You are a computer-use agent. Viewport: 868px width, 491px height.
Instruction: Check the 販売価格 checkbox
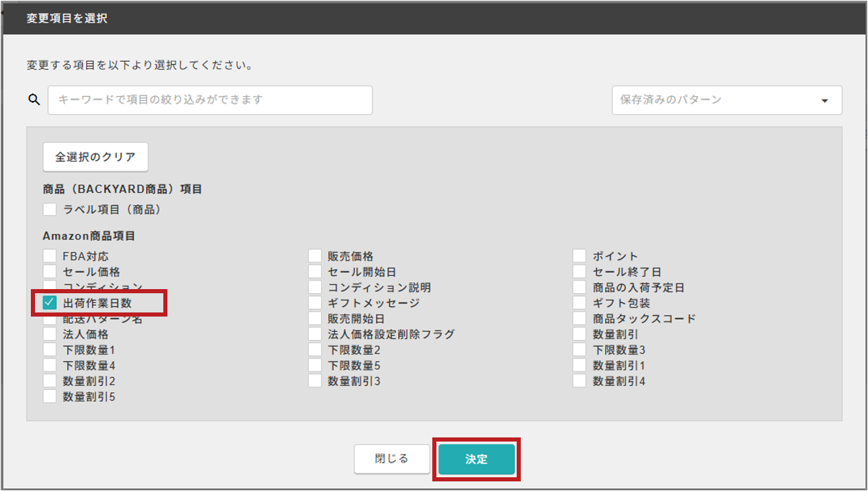point(314,256)
